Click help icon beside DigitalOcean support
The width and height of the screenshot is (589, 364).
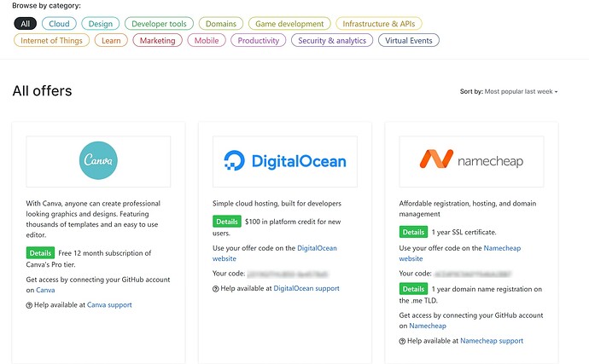(x=216, y=289)
